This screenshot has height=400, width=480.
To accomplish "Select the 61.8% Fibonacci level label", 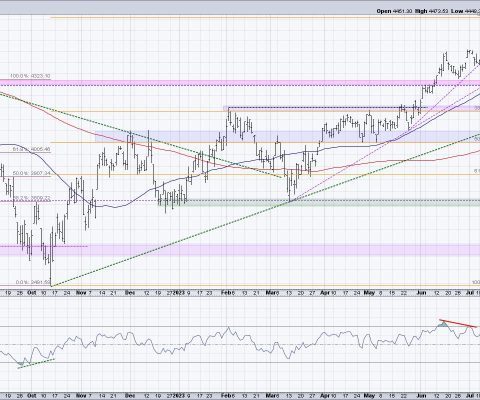I will [31, 150].
